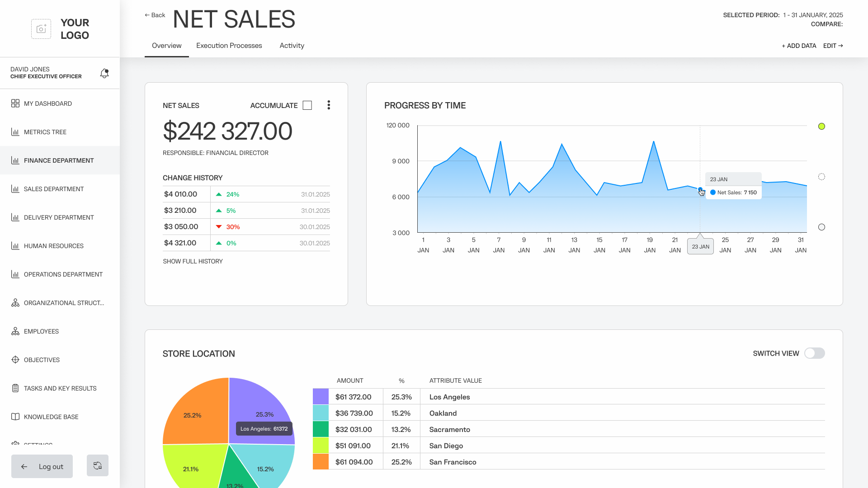The height and width of the screenshot is (488, 868).
Task: Enable the Accumulate checkbox
Action: pyautogui.click(x=307, y=105)
